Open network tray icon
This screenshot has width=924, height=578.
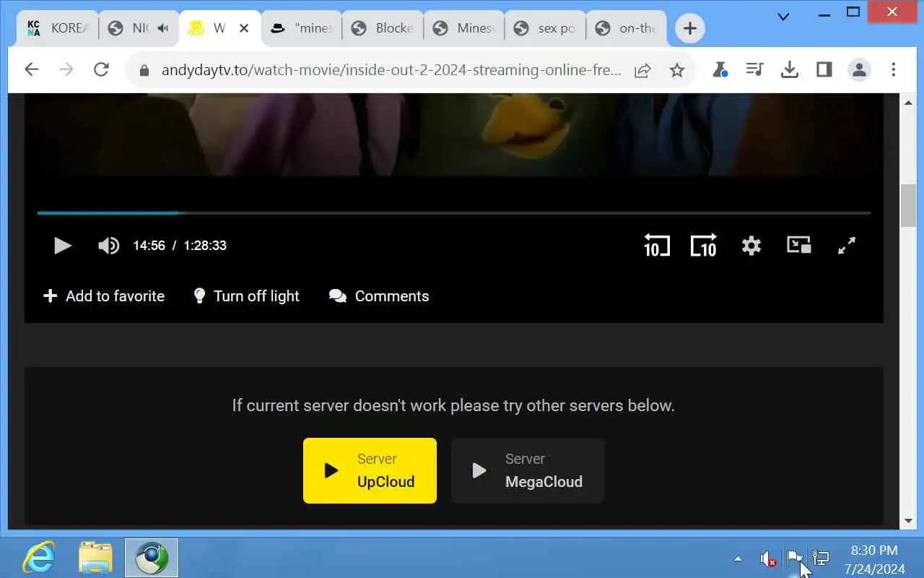(x=821, y=558)
